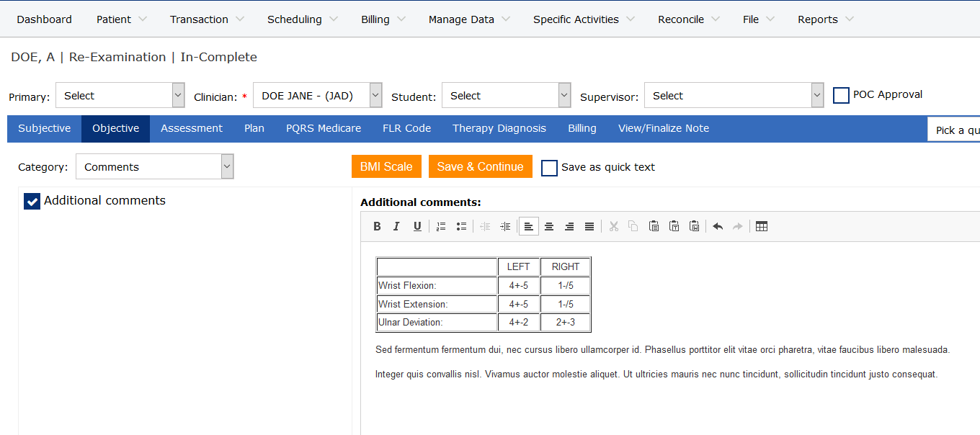Insert a numbered list
The height and width of the screenshot is (435, 980).
click(x=442, y=226)
